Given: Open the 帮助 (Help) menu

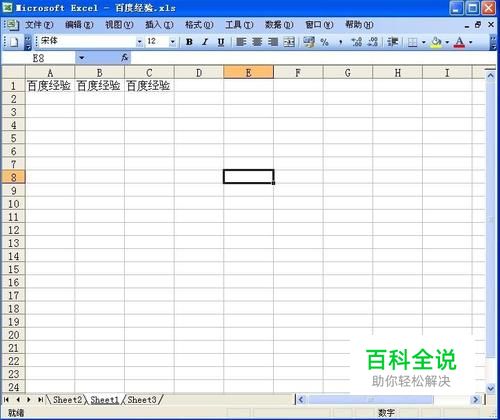Looking at the screenshot, I should pyautogui.click(x=359, y=25).
